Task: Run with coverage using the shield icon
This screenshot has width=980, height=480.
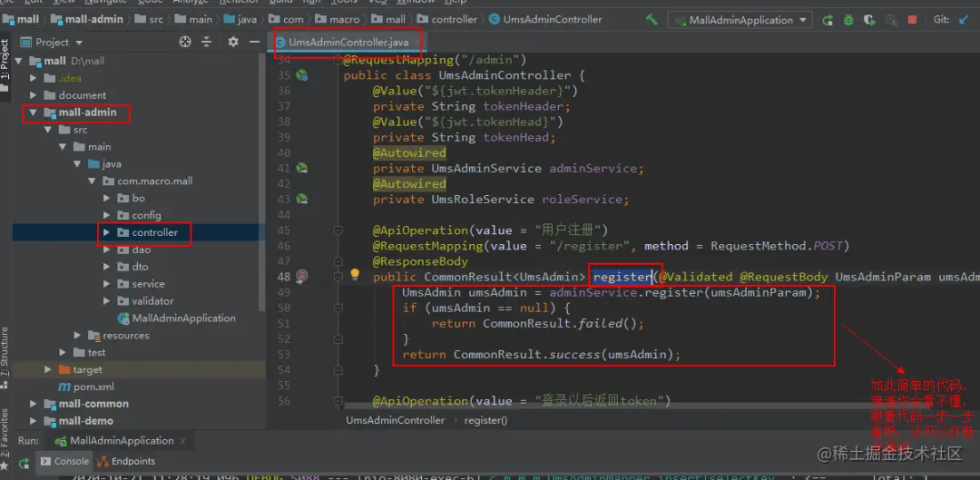Action: click(868, 20)
